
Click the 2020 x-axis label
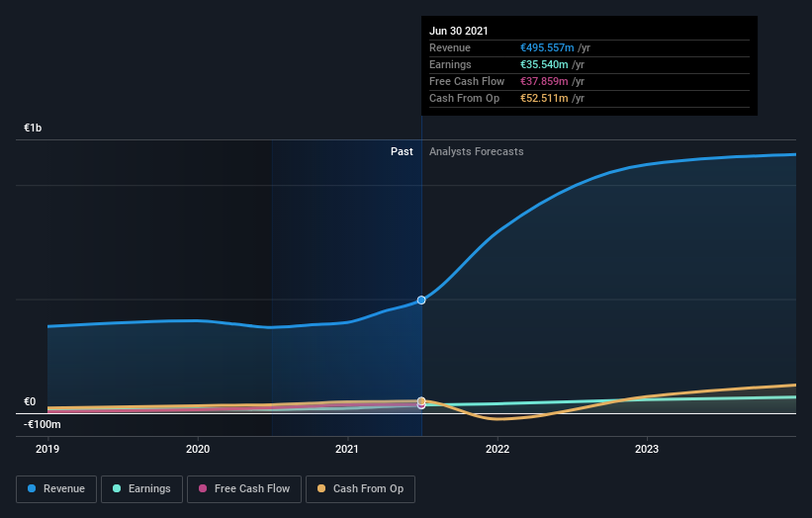click(x=198, y=449)
